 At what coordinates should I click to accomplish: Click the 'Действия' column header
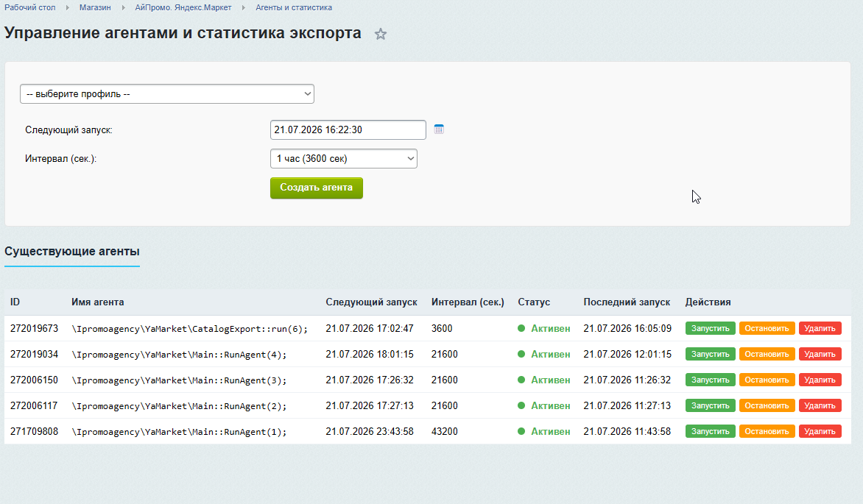click(x=708, y=302)
